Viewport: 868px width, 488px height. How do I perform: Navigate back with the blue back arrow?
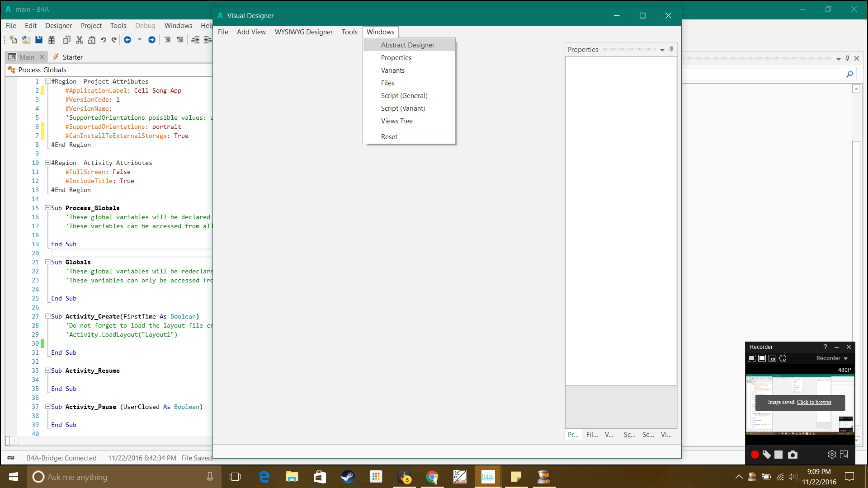pyautogui.click(x=128, y=40)
